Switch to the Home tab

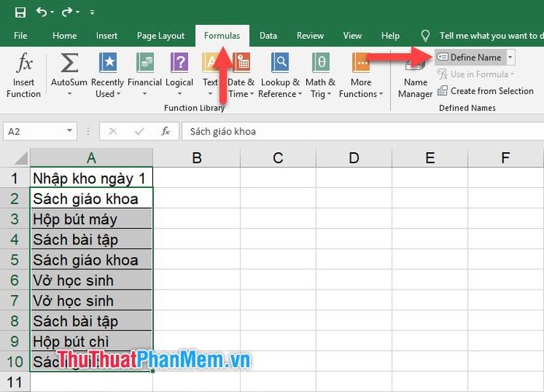(x=65, y=36)
